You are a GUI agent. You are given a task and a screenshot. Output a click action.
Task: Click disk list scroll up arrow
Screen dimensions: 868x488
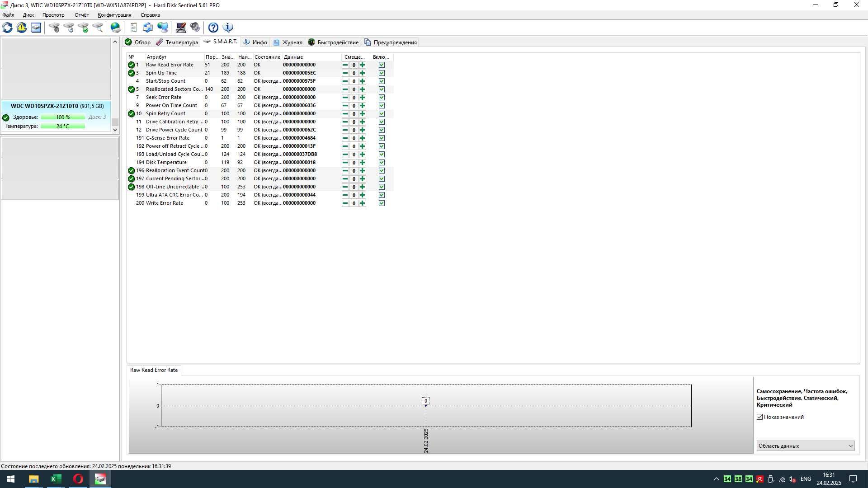pyautogui.click(x=115, y=42)
